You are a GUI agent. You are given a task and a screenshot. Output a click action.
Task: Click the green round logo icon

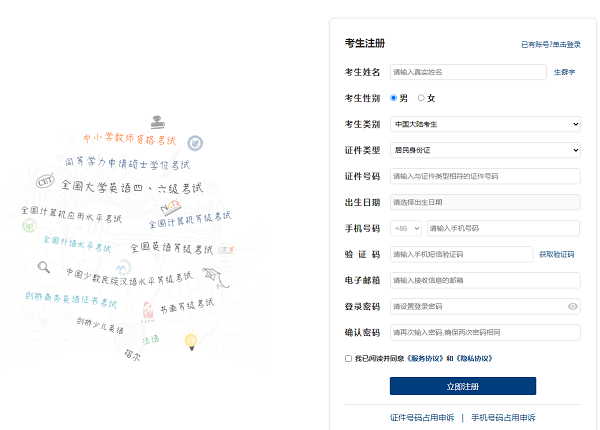pos(29,226)
